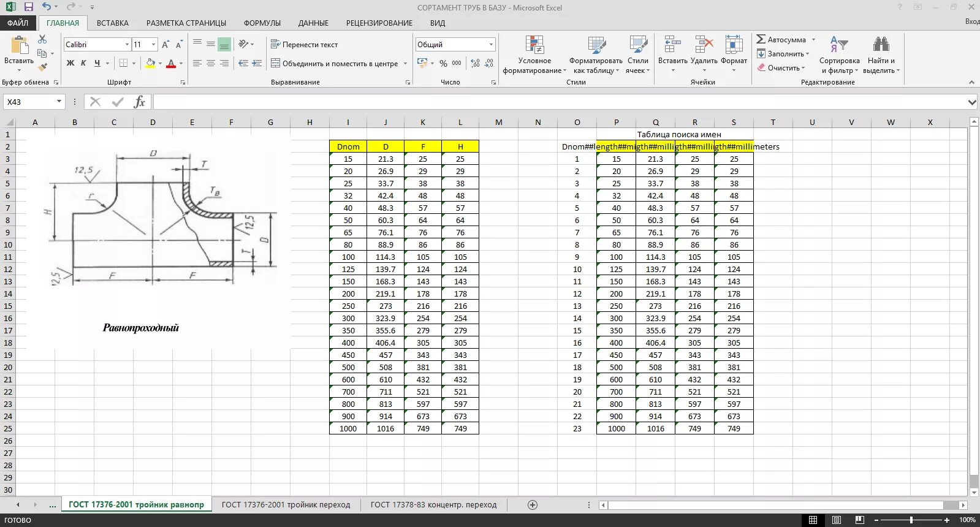The image size is (980, 527).
Task: Switch to РАЗМЕТКА СТРАНИЦЫ tab
Action: tap(186, 23)
